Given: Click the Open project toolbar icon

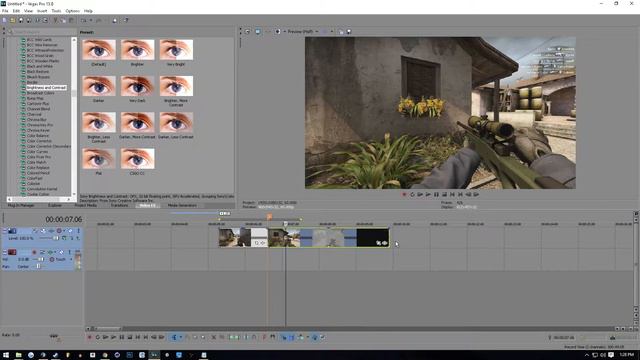Looking at the screenshot, I should 12,20.
